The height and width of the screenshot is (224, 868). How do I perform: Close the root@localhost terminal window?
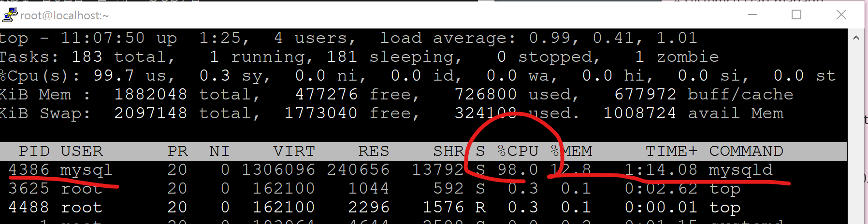click(x=841, y=14)
